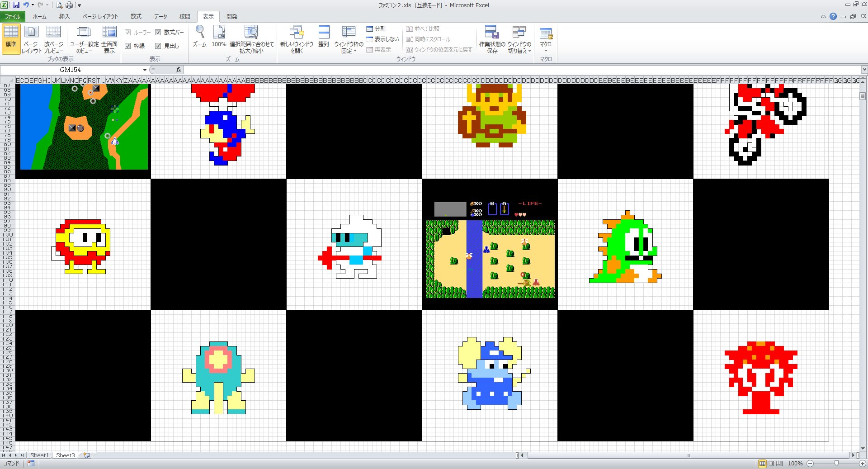The image size is (868, 469).
Task: Click the green dragon pixel art image
Action: pyautogui.click(x=625, y=247)
